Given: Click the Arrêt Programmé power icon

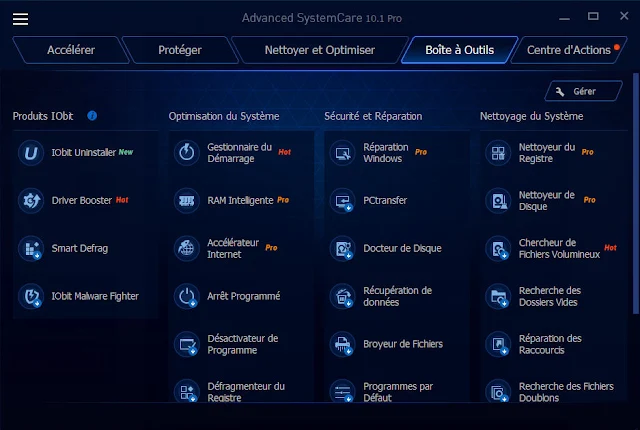Looking at the screenshot, I should click(187, 296).
